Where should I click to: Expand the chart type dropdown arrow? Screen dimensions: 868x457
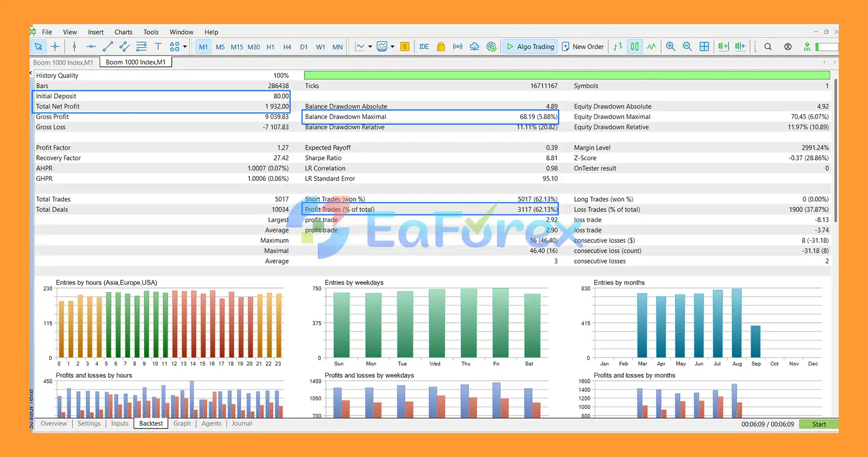click(x=370, y=46)
